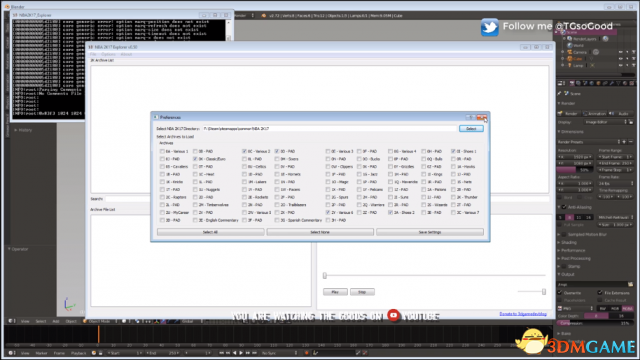Open the Scene properties tab icon
Image resolution: width=640 pixels, height=360 pixels.
click(x=585, y=83)
